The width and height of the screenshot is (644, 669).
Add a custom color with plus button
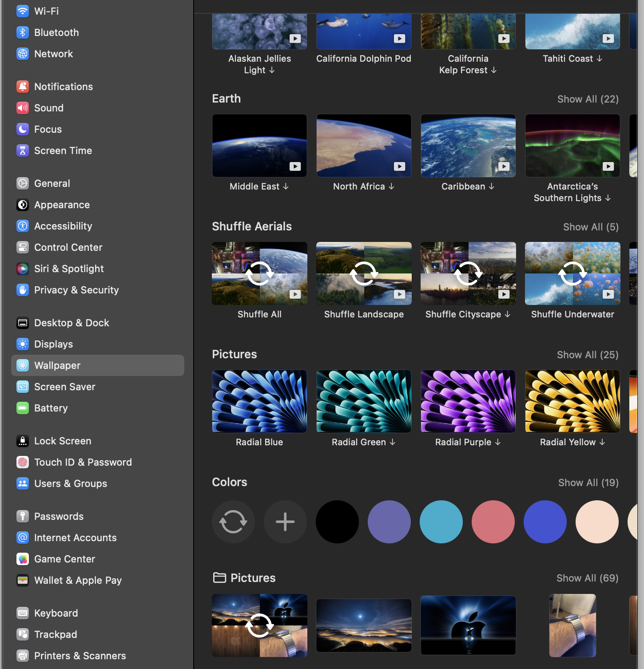tap(285, 522)
